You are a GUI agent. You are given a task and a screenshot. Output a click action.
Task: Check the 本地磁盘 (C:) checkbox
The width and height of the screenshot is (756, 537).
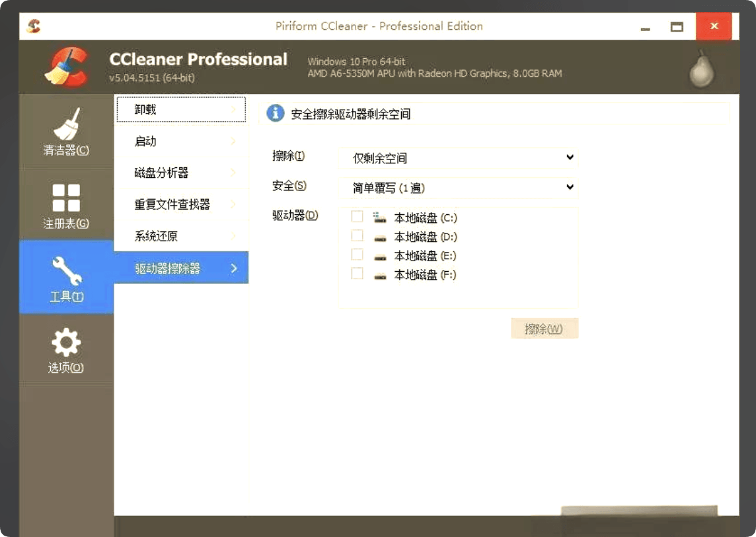point(357,216)
